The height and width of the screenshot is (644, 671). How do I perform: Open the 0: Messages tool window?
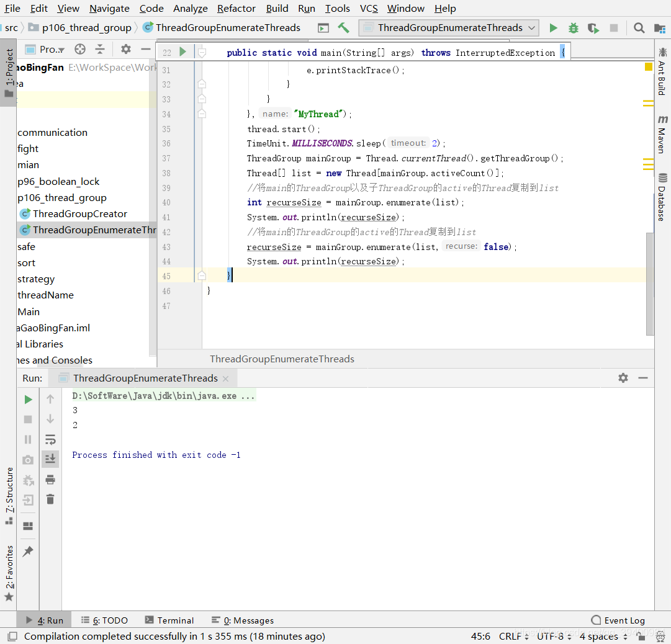[x=243, y=620]
